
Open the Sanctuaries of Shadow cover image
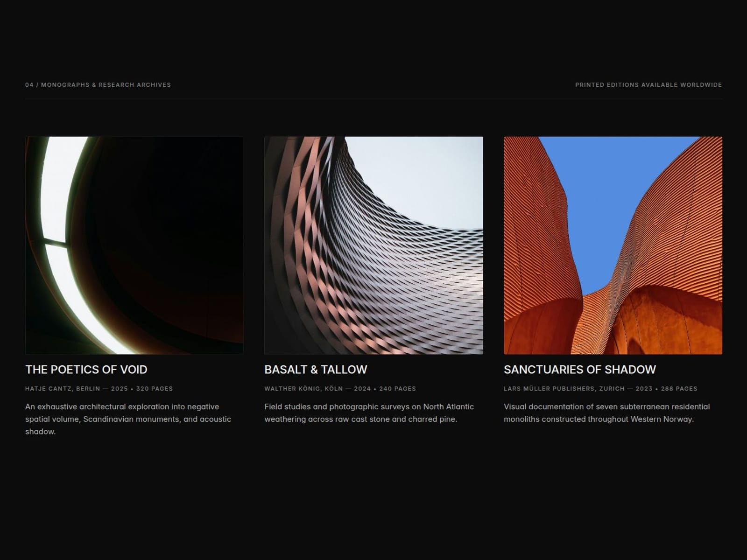coord(613,245)
